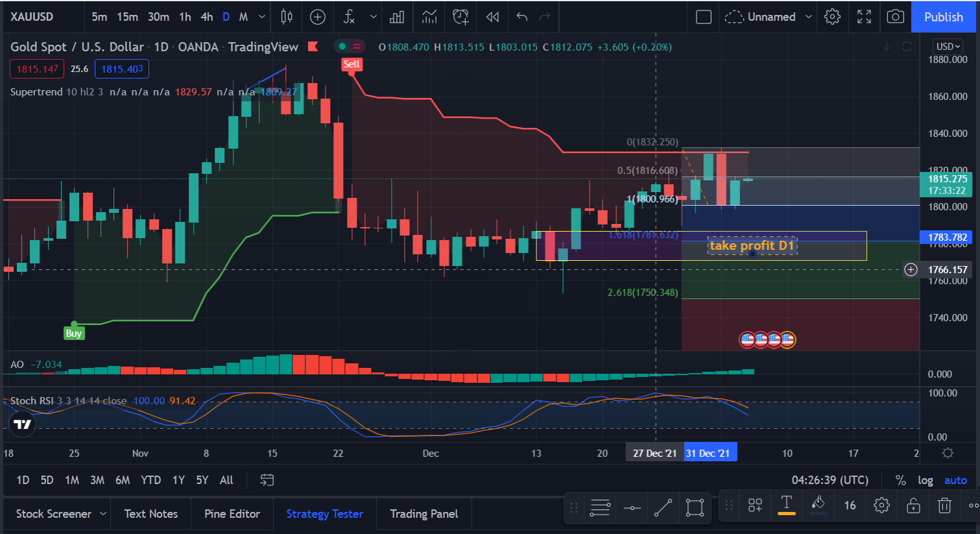Enter fullscreen mode
980x534 pixels.
click(x=864, y=17)
